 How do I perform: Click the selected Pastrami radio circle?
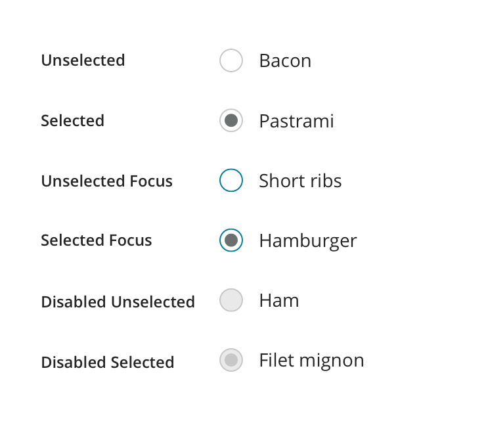pos(231,120)
